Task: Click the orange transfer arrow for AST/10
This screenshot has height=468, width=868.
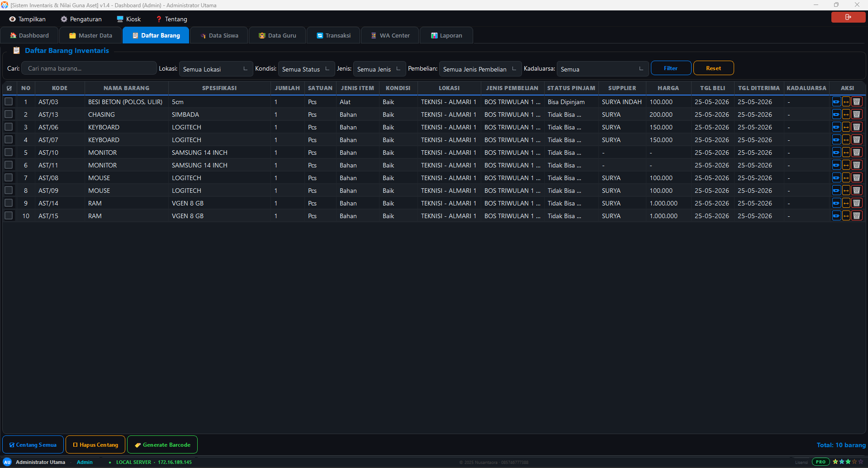Action: [846, 153]
